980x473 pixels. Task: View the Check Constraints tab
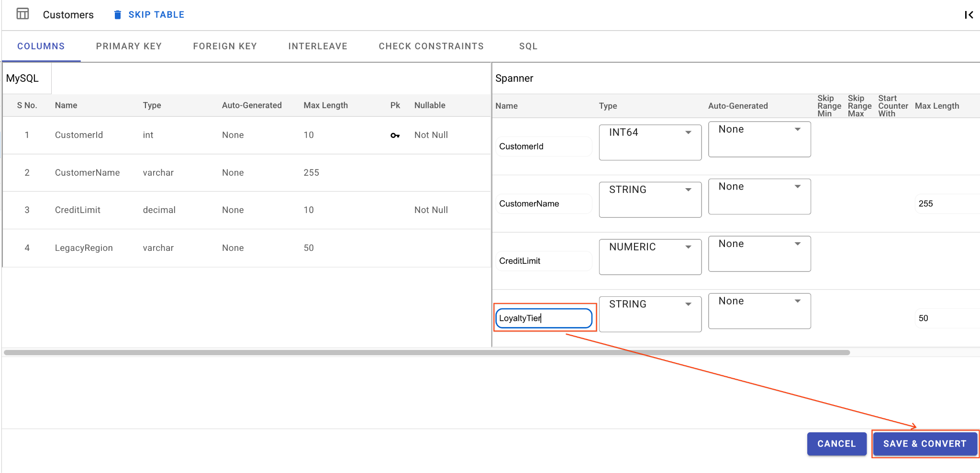click(x=431, y=46)
